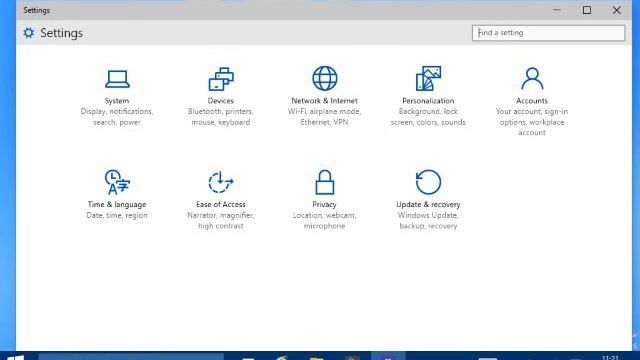Image resolution: width=640 pixels, height=360 pixels.
Task: Click the Settings window title bar text
Action: [36, 10]
